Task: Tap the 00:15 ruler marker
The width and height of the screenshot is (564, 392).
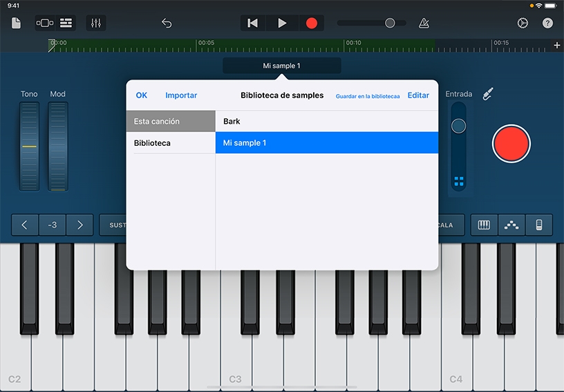Action: 501,43
